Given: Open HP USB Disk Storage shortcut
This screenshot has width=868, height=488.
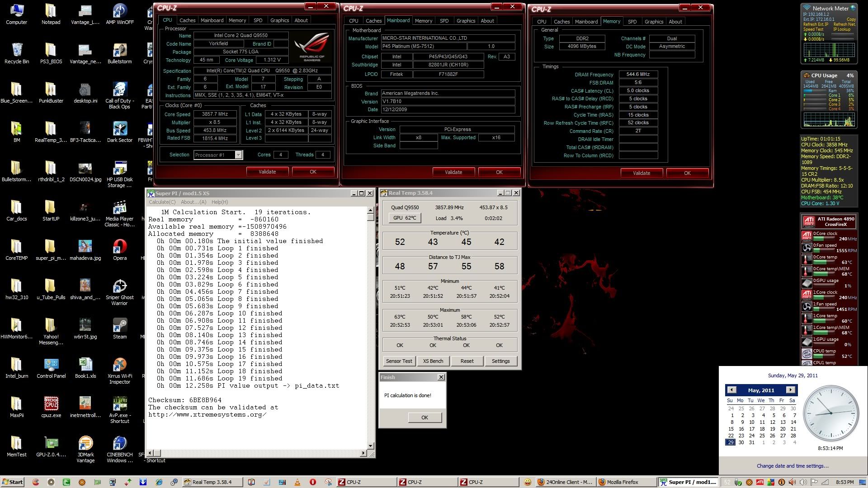Looking at the screenshot, I should [120, 174].
